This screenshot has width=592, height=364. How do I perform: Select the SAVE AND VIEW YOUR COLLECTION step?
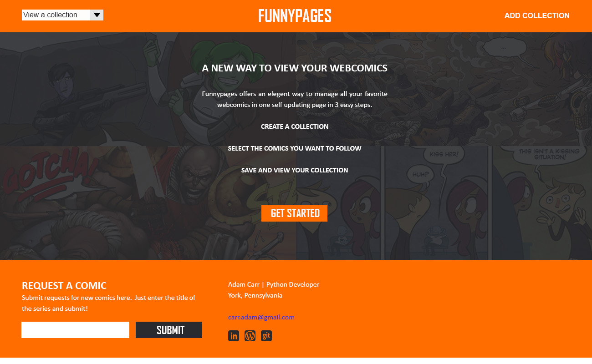[295, 170]
